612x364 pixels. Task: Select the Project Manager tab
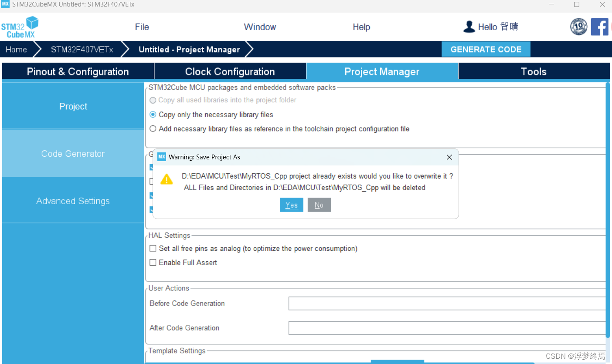point(382,72)
